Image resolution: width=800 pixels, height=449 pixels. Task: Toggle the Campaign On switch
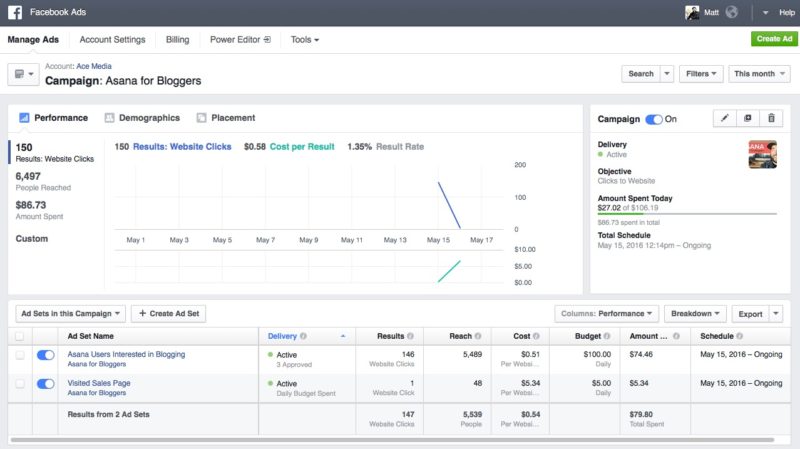click(x=654, y=119)
